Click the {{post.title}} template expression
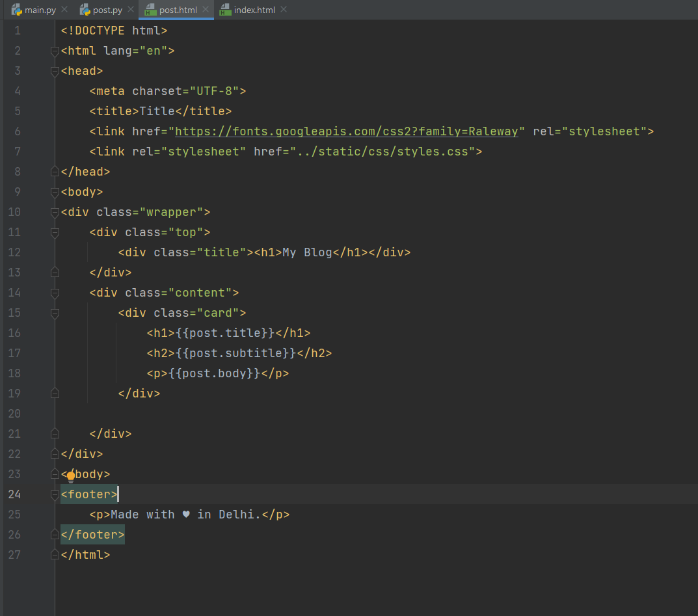Image resolution: width=698 pixels, height=616 pixels. 225,333
